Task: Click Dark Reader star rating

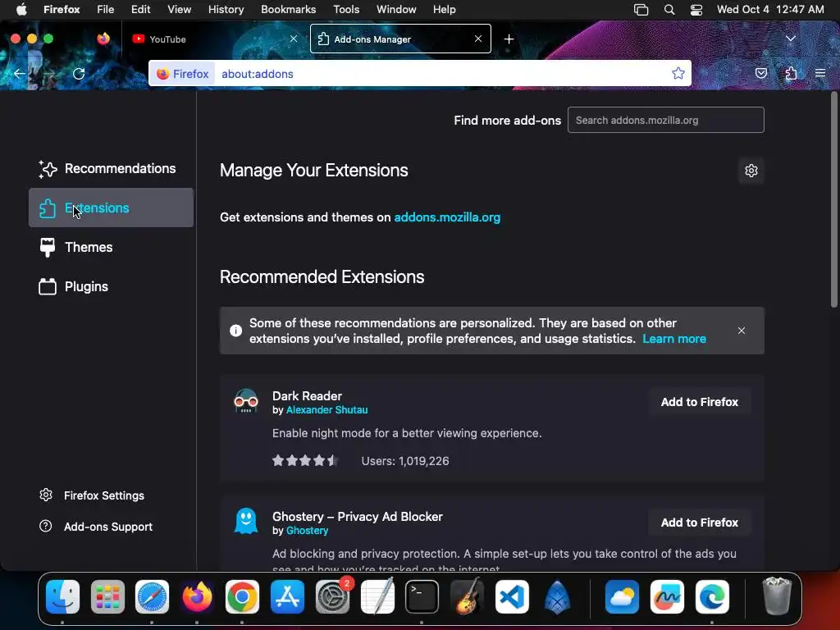Action: click(305, 461)
